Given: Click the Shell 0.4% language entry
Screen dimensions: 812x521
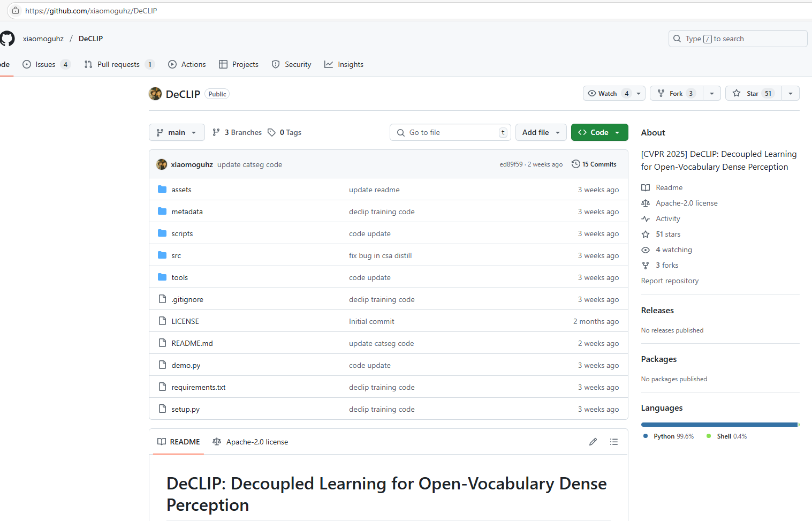Looking at the screenshot, I should [727, 436].
